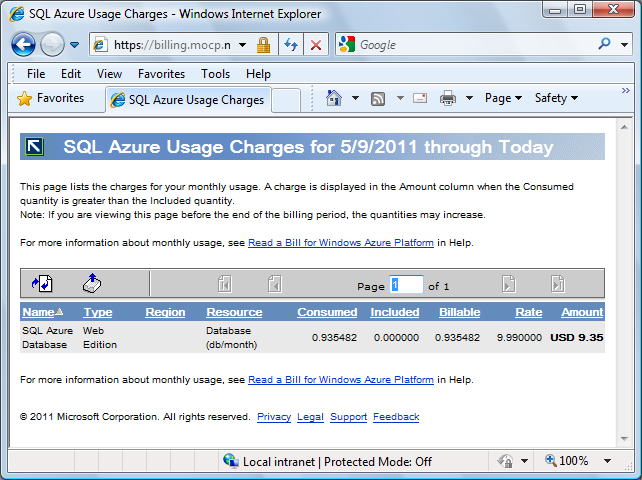Click the Privacy link in footer
Screen dimensions: 642x480
[273, 417]
